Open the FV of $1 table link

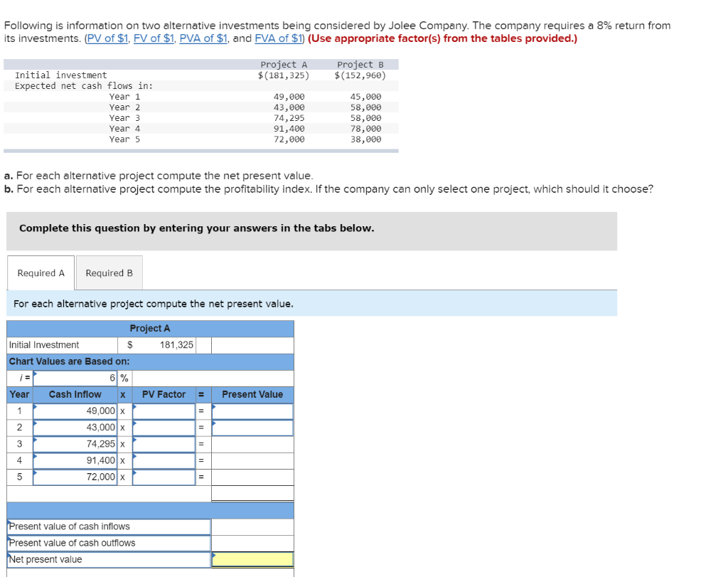pyautogui.click(x=154, y=38)
